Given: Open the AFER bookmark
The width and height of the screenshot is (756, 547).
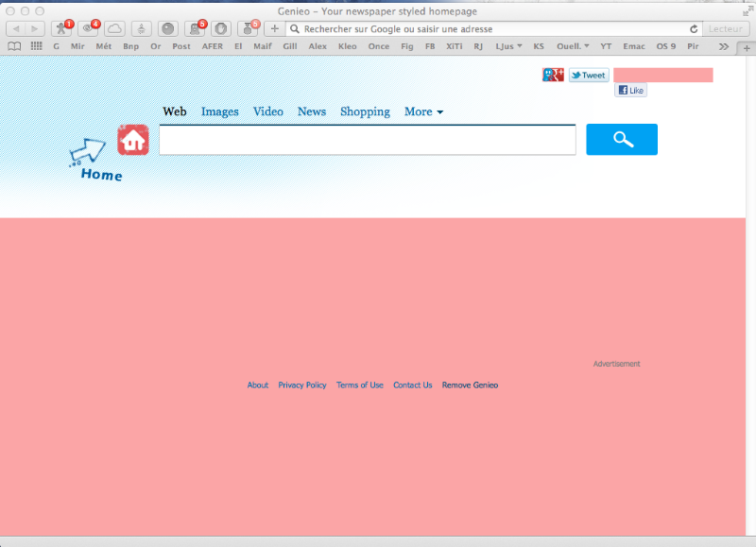Looking at the screenshot, I should [x=212, y=46].
